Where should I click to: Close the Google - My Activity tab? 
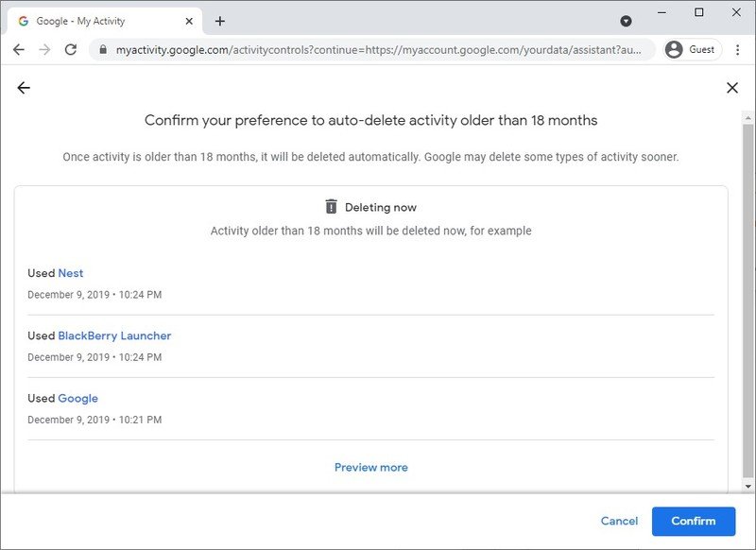coord(189,21)
